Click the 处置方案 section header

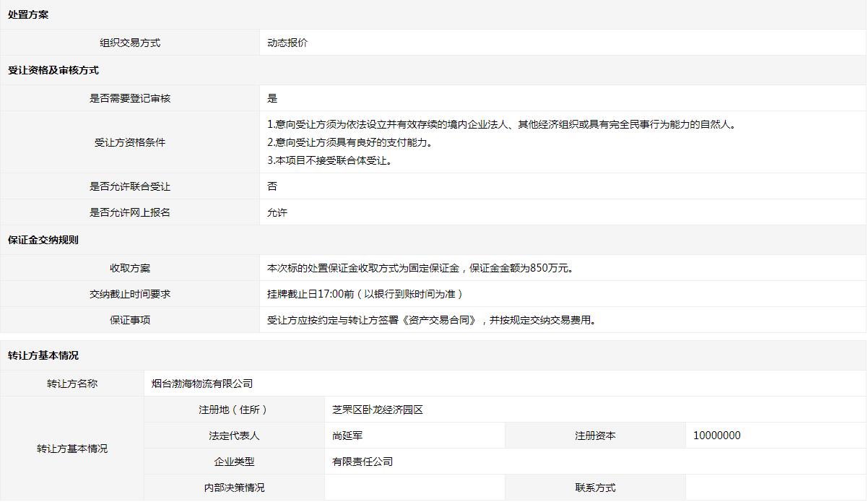pyautogui.click(x=28, y=14)
